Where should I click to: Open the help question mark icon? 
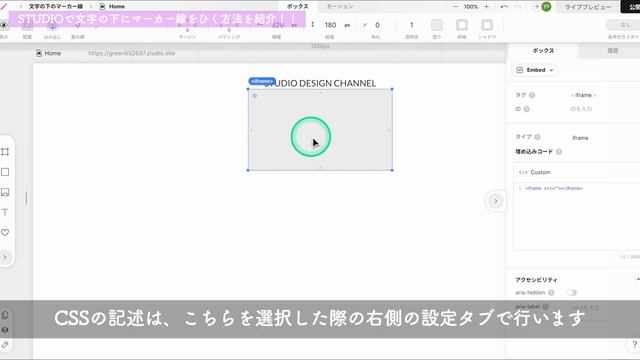click(x=634, y=344)
